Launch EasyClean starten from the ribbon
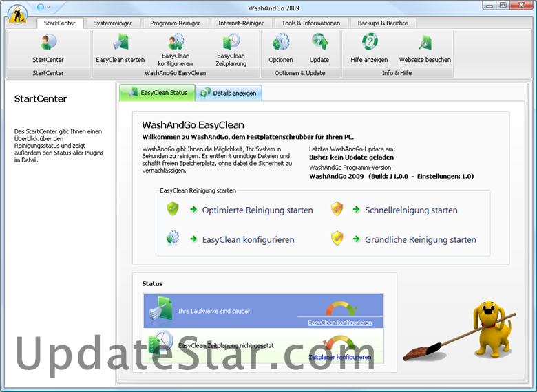 [x=120, y=49]
